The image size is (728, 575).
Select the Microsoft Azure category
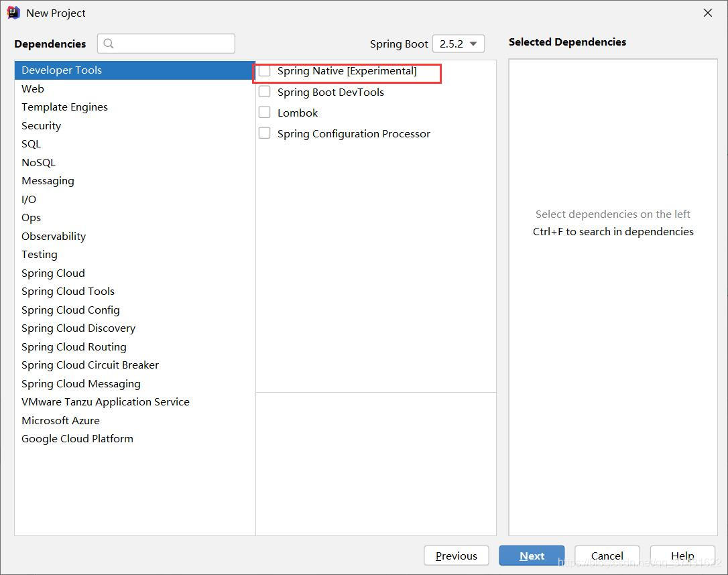(135, 420)
